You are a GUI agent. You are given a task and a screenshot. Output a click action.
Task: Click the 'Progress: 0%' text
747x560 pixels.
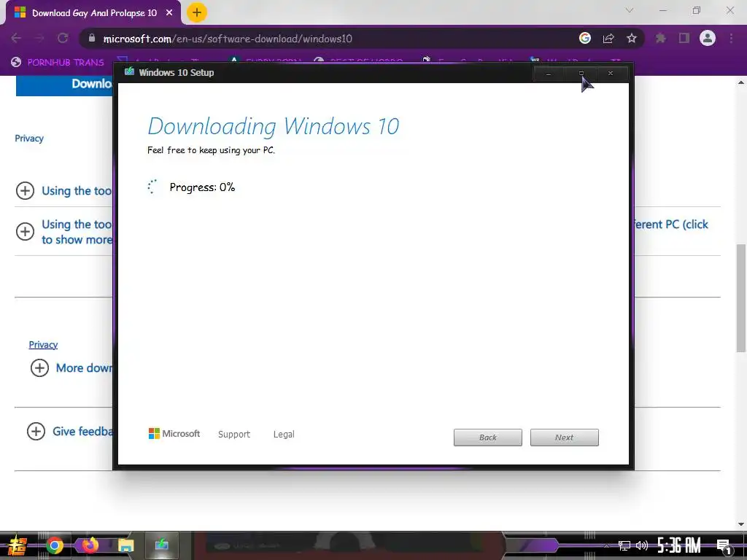(203, 187)
